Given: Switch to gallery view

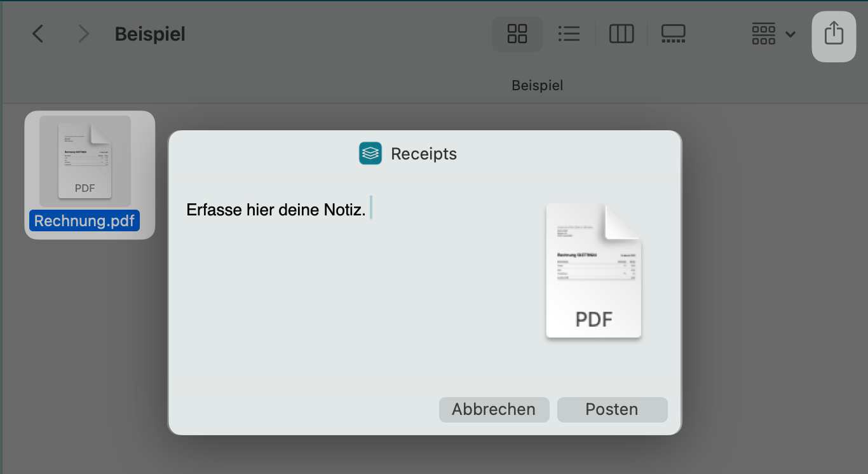Looking at the screenshot, I should click(673, 34).
